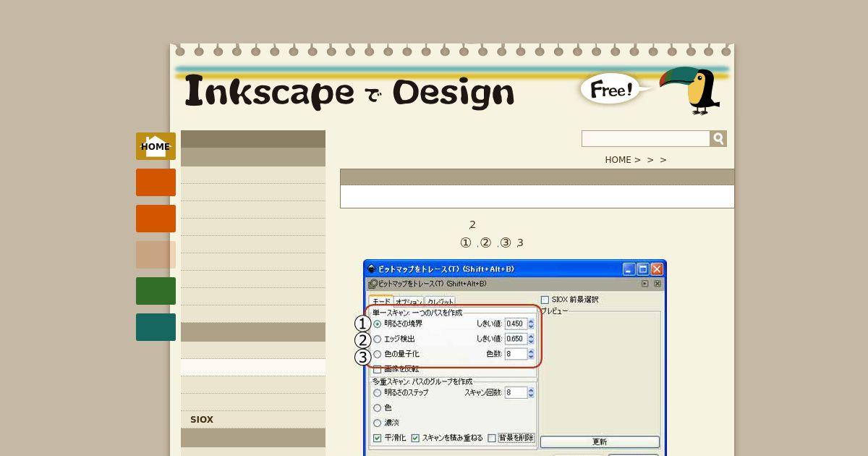Viewport: 868px width, 456px height.
Task: Adjust the スキャン回数 spinner arrows
Action: [x=531, y=392]
